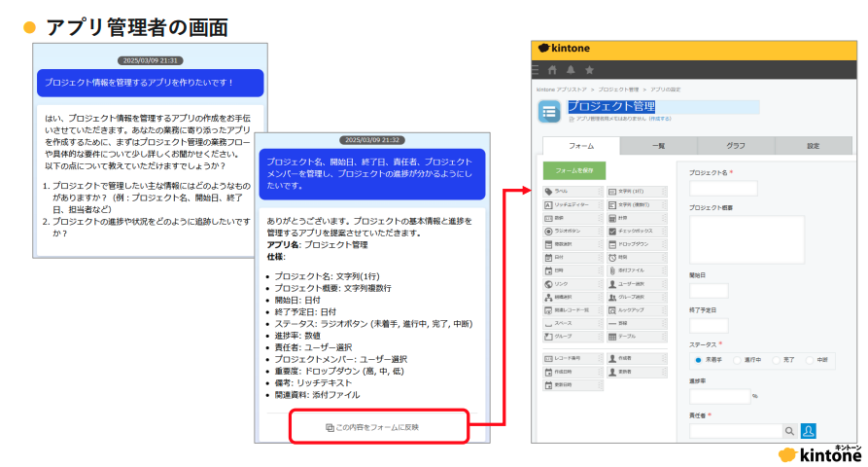Select the リッチエディター field in the palette
Image resolution: width=868 pixels, height=467 pixels.
point(573,204)
